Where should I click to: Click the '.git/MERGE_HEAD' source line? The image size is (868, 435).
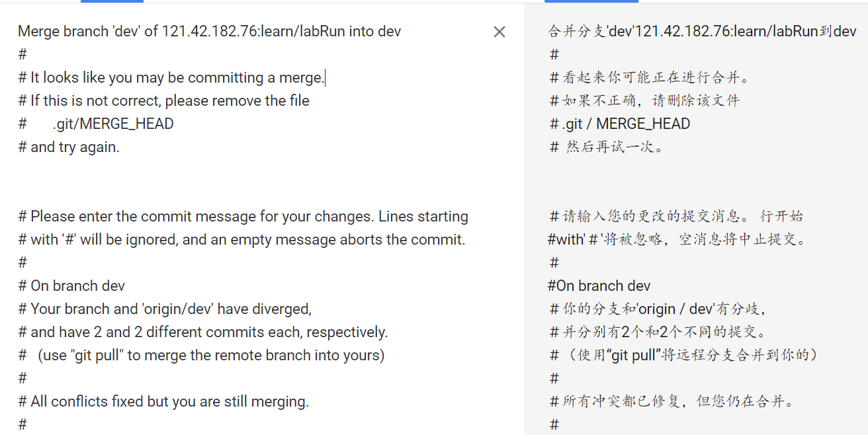(96, 124)
